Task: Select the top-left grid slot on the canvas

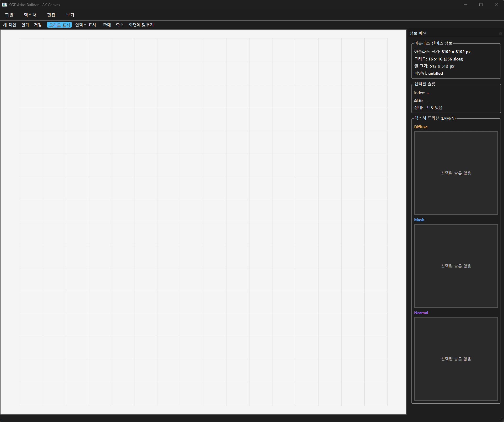Action: [30, 50]
